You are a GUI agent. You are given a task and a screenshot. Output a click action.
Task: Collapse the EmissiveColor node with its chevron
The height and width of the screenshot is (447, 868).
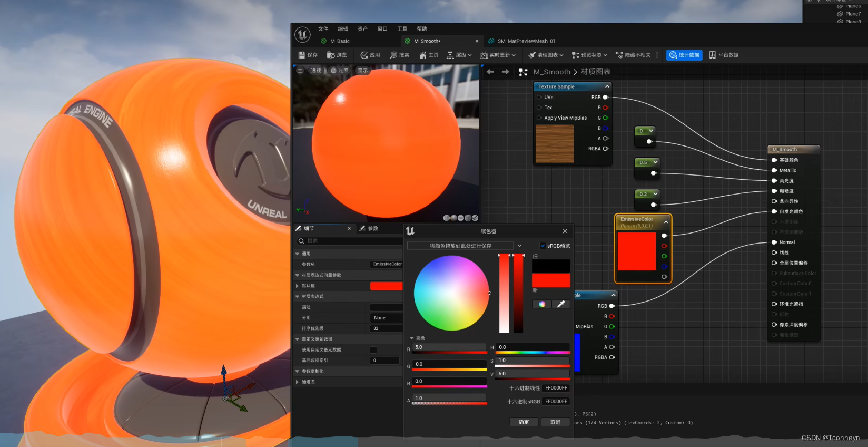pos(666,222)
